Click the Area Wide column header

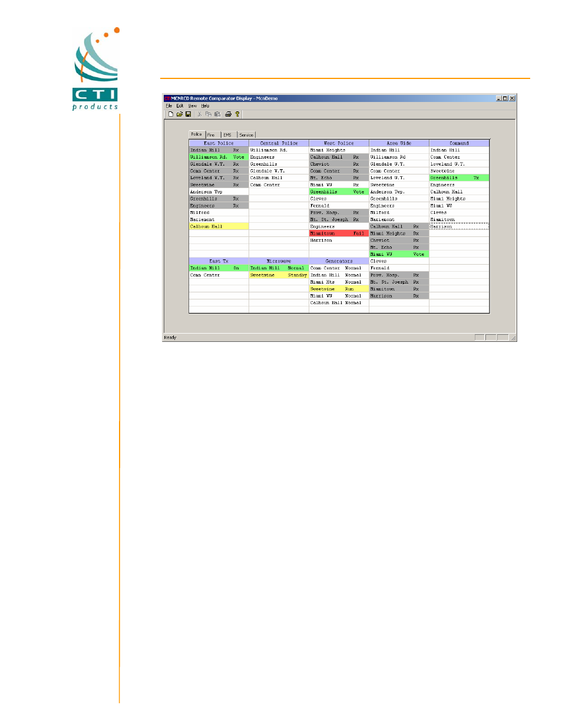coord(399,143)
